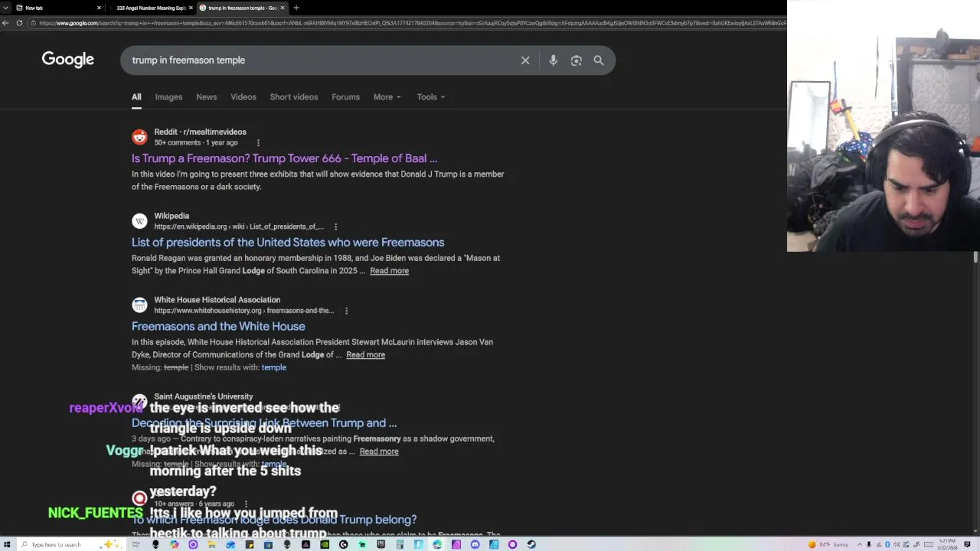980x551 pixels.
Task: Open the notification center icon
Action: pyautogui.click(x=967, y=544)
